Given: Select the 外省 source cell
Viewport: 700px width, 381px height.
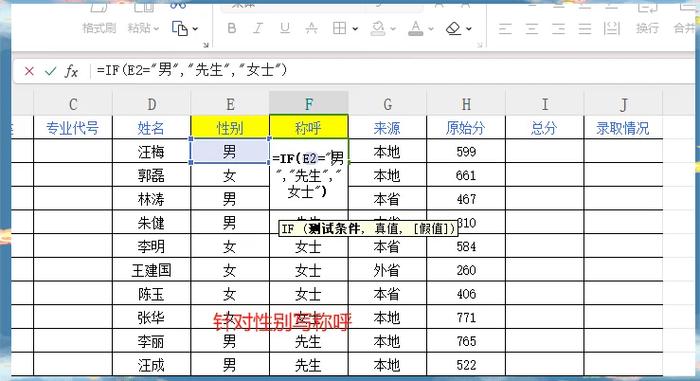Looking at the screenshot, I should [x=387, y=270].
